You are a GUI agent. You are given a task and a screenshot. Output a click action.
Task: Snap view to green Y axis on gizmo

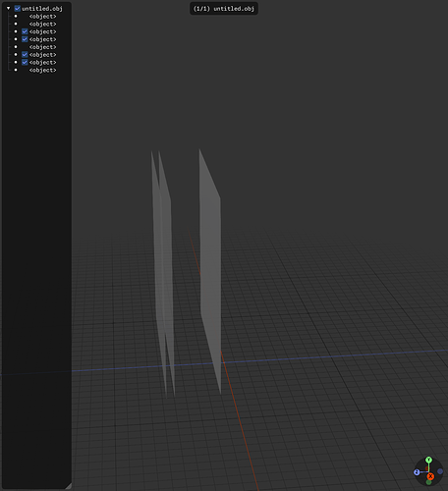tap(428, 460)
